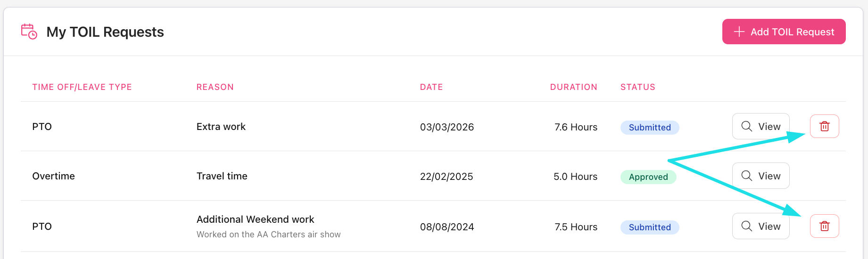Click the 'Travel time' reason text
868x259 pixels.
point(222,176)
